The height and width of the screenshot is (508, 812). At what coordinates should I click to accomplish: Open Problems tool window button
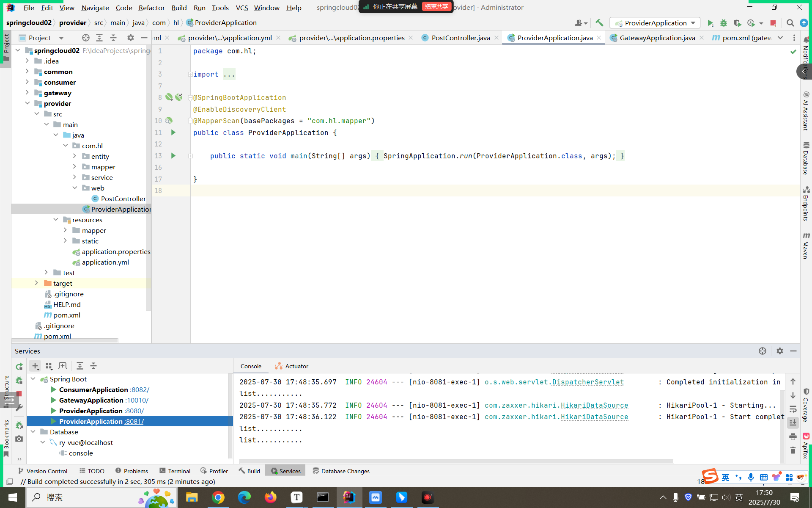132,471
